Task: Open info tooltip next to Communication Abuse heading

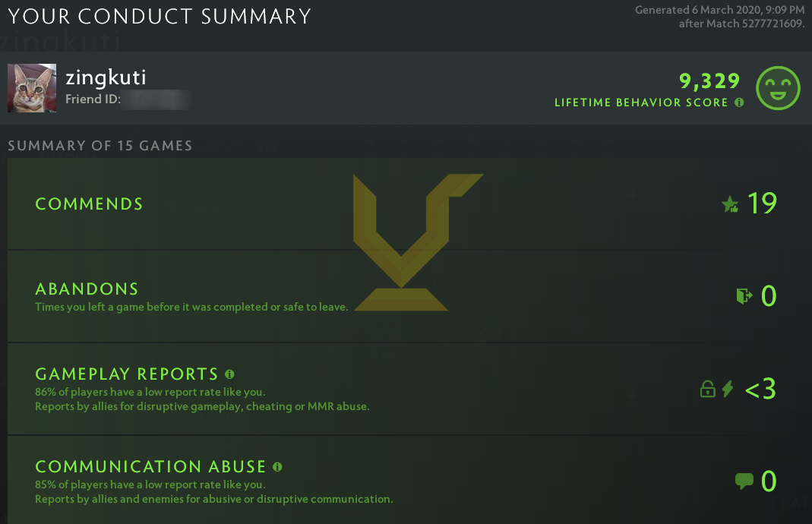Action: coord(277,466)
